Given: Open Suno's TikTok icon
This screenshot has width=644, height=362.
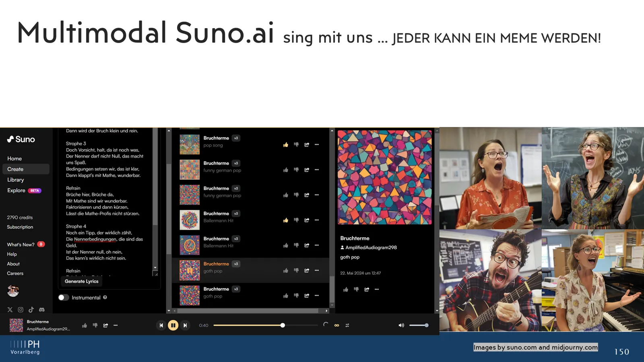Looking at the screenshot, I should coord(31,310).
